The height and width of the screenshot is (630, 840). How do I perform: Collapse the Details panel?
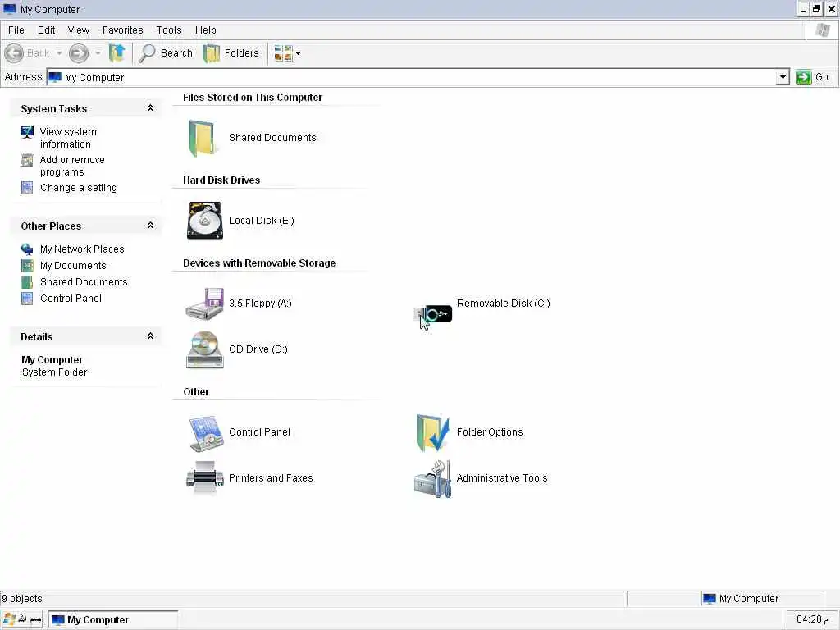pyautogui.click(x=151, y=336)
